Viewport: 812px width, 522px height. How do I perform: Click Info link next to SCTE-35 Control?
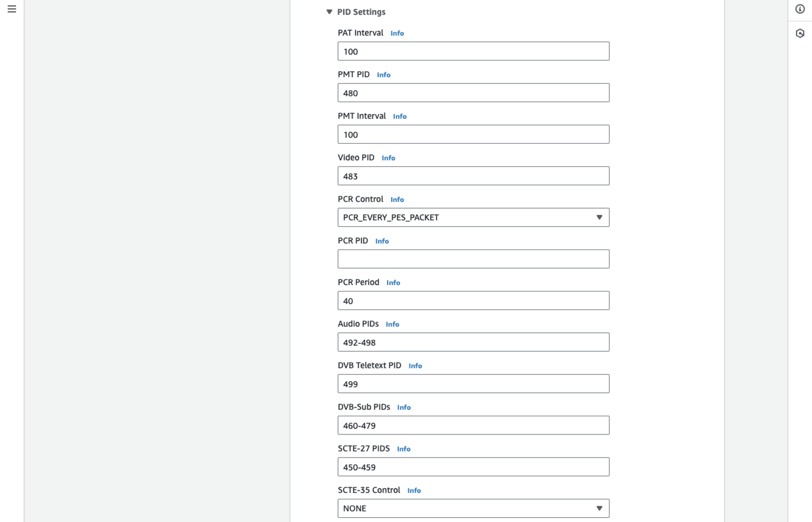click(x=414, y=490)
